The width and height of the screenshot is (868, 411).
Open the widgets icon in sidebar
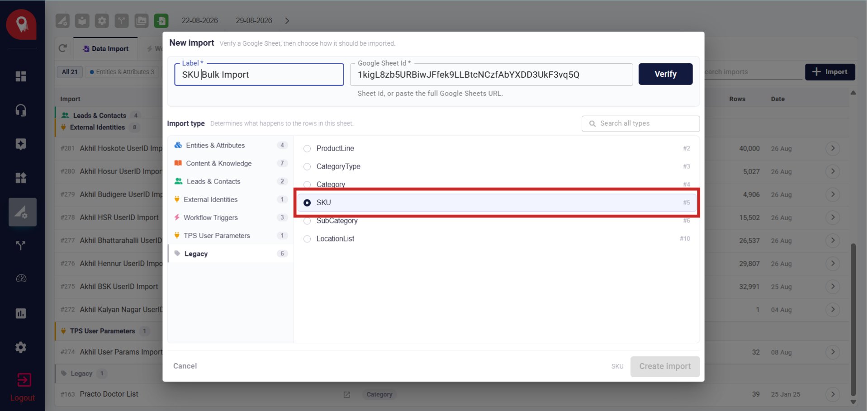[x=21, y=178]
